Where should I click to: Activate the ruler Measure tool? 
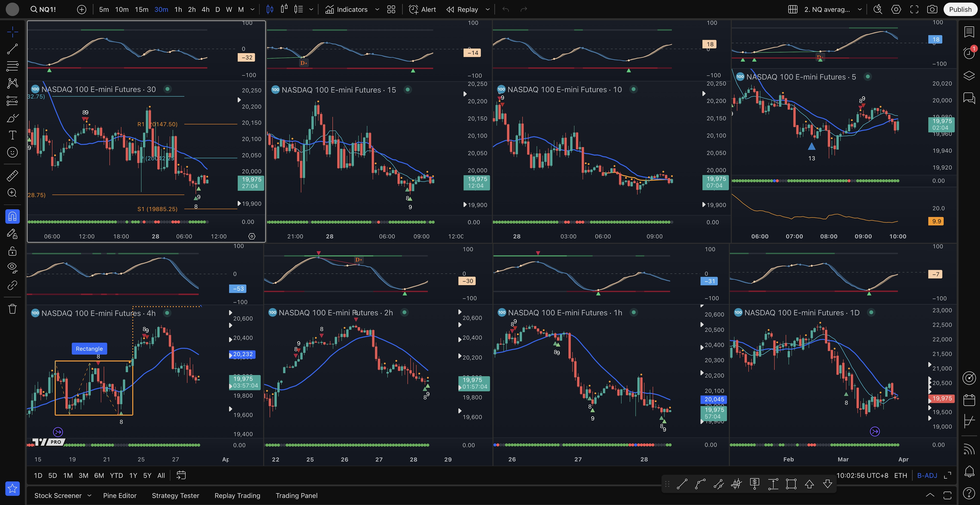coord(12,176)
